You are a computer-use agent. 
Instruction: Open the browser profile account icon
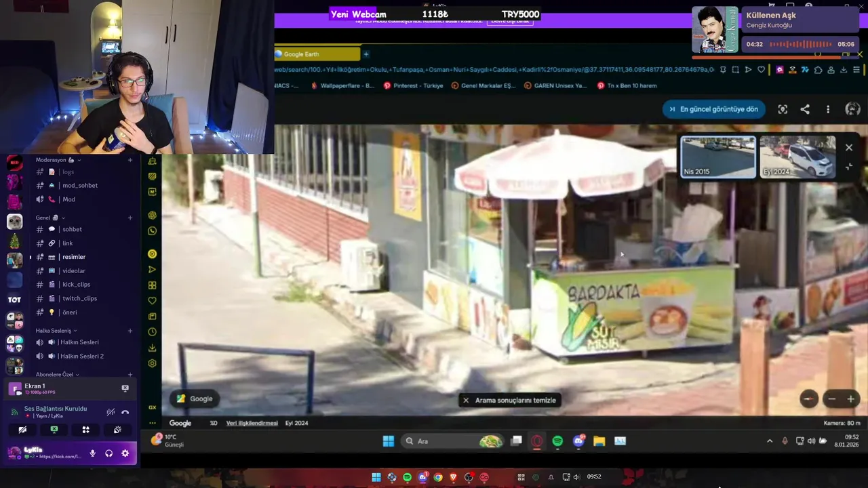coord(831,70)
